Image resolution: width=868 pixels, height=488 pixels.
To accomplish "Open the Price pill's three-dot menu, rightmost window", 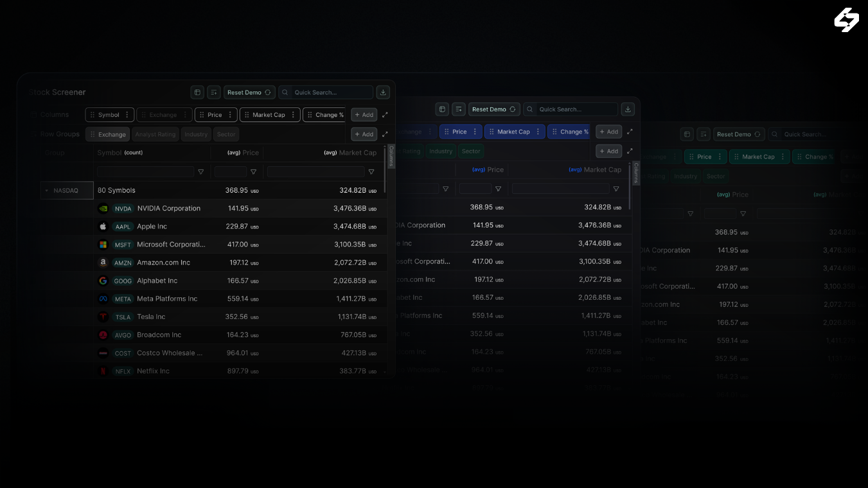I will (x=720, y=157).
